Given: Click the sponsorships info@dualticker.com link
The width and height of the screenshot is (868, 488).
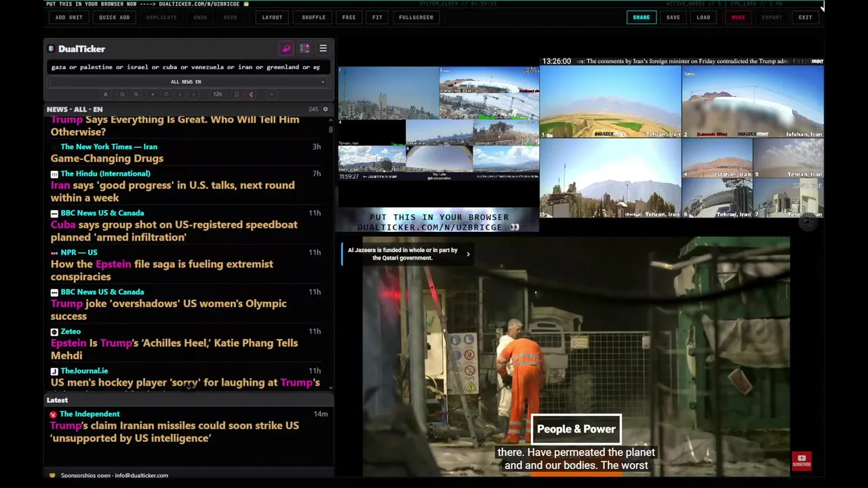Looking at the screenshot, I should 115,475.
